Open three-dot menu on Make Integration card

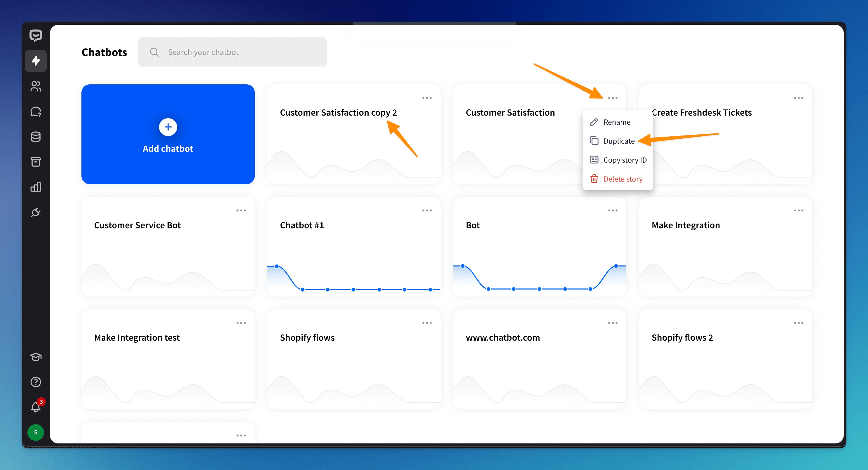(x=798, y=210)
